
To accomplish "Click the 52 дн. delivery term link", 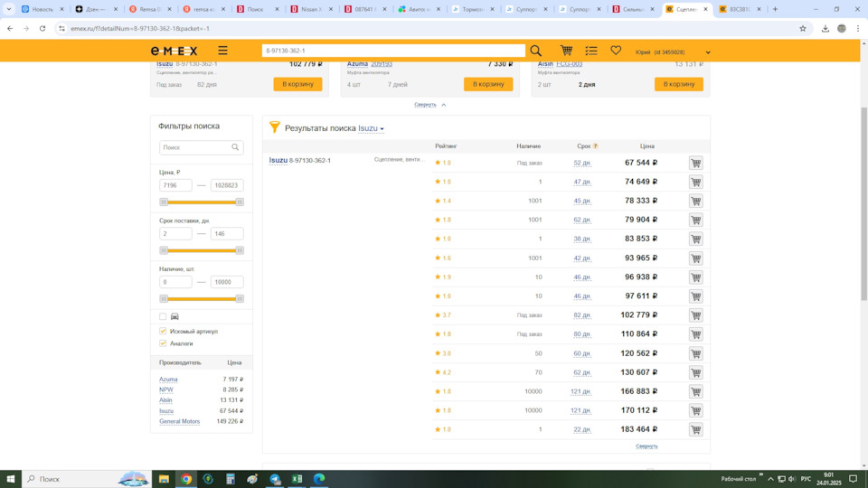I will (x=581, y=164).
